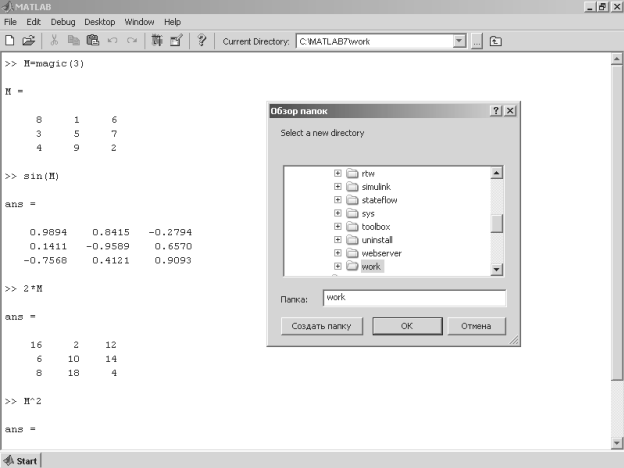This screenshot has height=468, width=624.
Task: Click the New M-file toolbar icon
Action: 10,41
